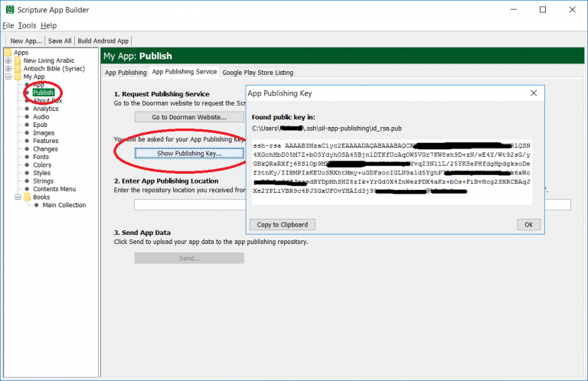Click New App... toolbar button
Viewport: 588px width, 381px height.
pos(26,41)
